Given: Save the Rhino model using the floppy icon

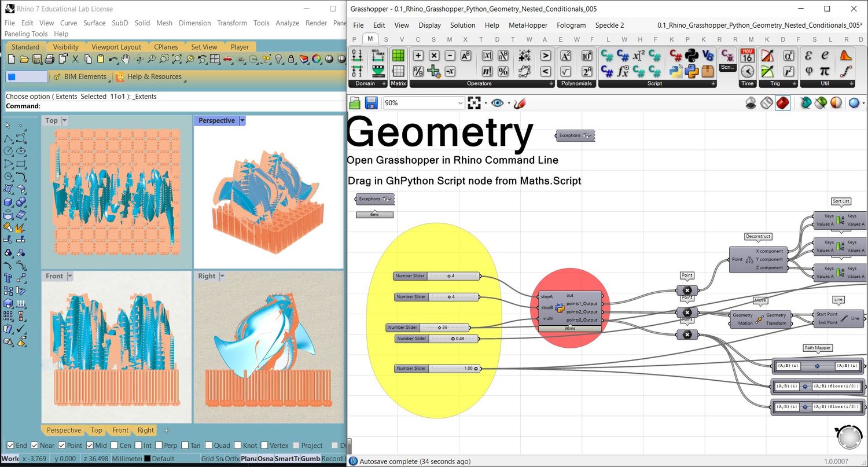Looking at the screenshot, I should (x=37, y=59).
